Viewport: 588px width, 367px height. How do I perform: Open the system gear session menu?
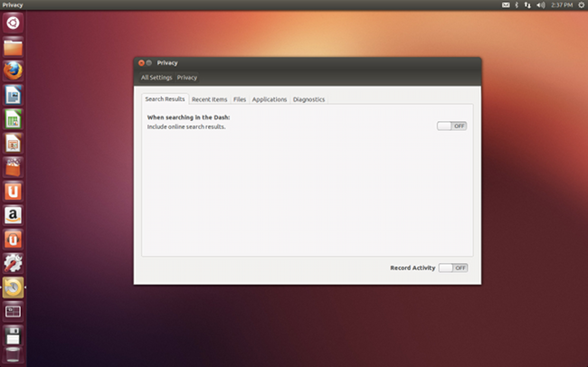(x=582, y=5)
